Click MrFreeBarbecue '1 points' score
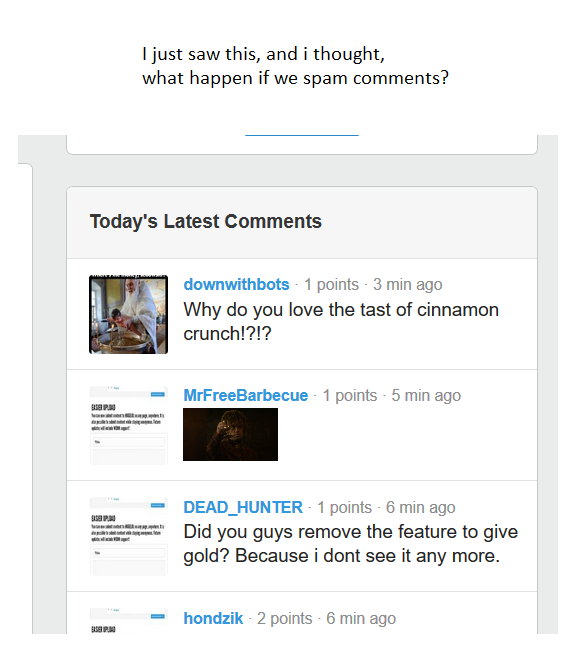The image size is (584, 652). point(350,395)
